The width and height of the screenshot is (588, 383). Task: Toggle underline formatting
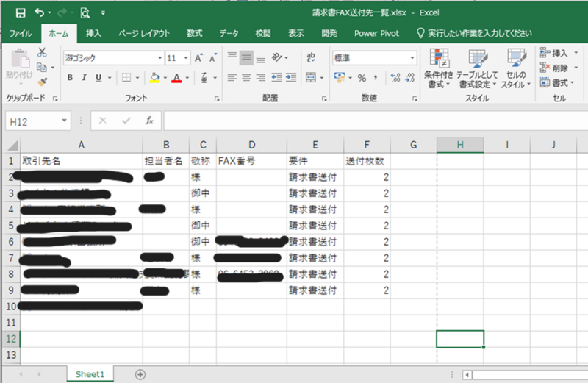coord(98,78)
